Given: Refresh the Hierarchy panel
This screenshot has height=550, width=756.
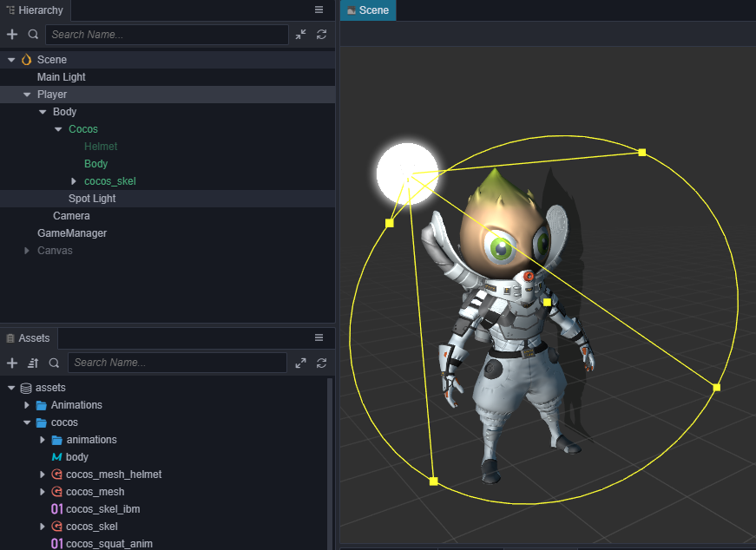Looking at the screenshot, I should click(322, 34).
